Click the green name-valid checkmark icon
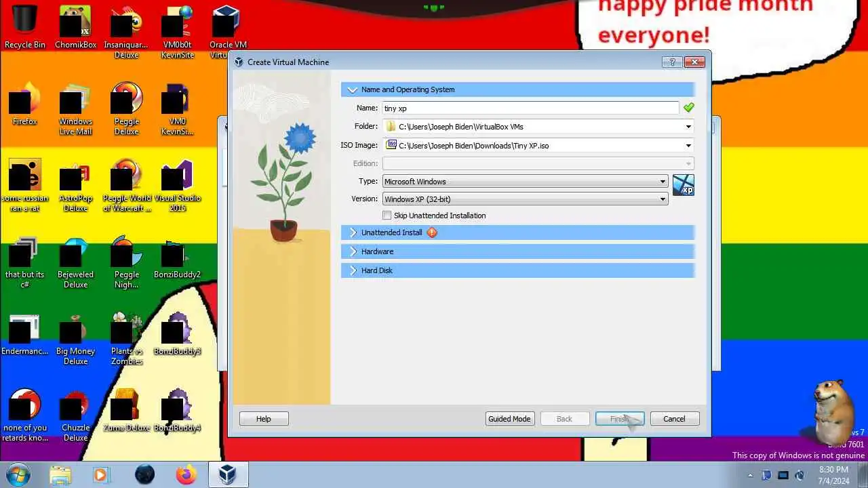 688,108
